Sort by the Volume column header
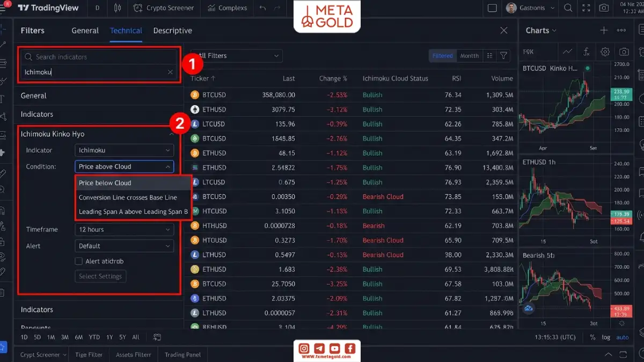 (x=502, y=78)
